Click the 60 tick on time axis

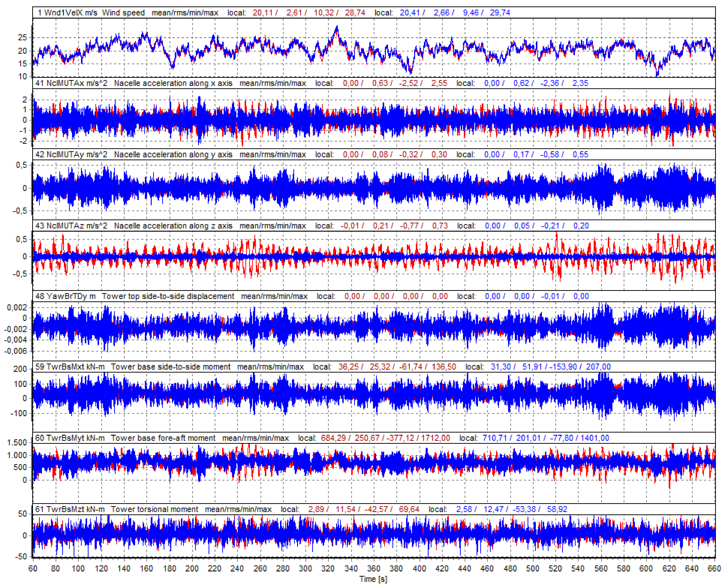[33, 568]
